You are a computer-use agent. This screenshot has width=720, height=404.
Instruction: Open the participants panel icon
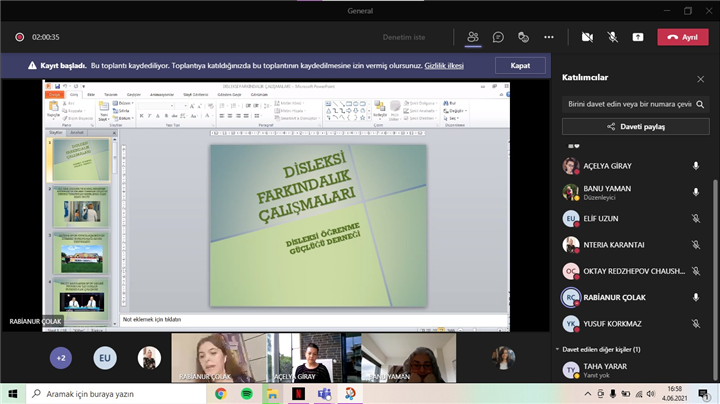(473, 37)
